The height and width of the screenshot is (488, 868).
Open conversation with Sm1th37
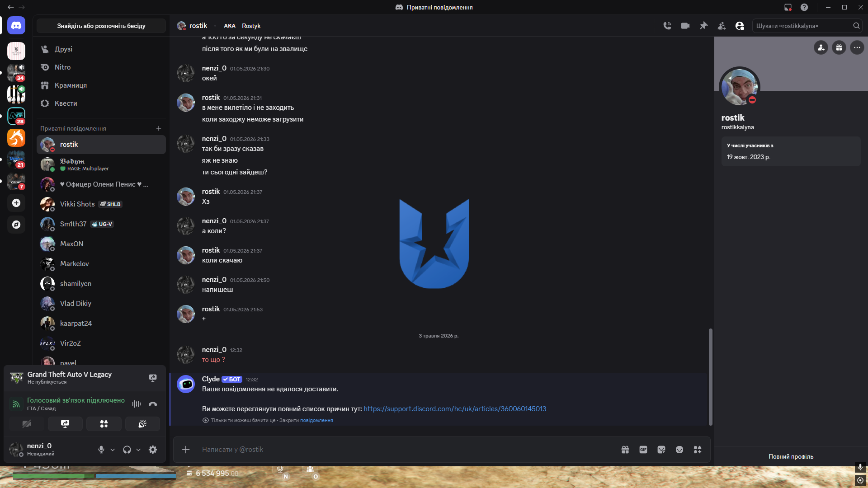(x=101, y=224)
